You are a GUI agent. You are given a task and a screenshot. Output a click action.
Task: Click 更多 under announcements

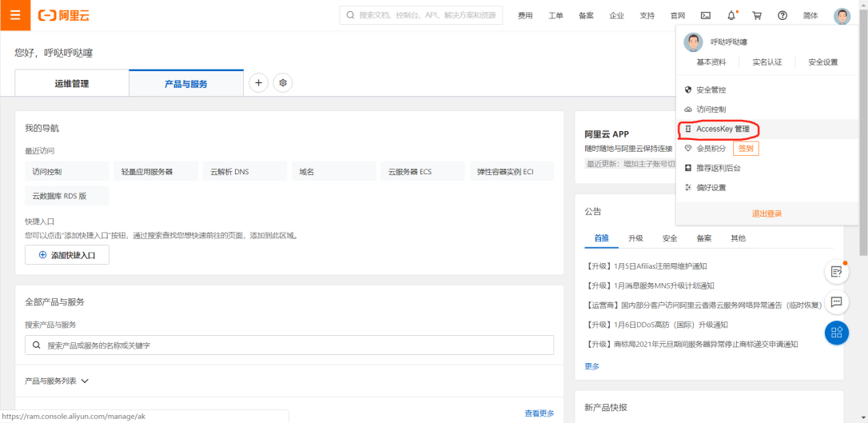(591, 366)
